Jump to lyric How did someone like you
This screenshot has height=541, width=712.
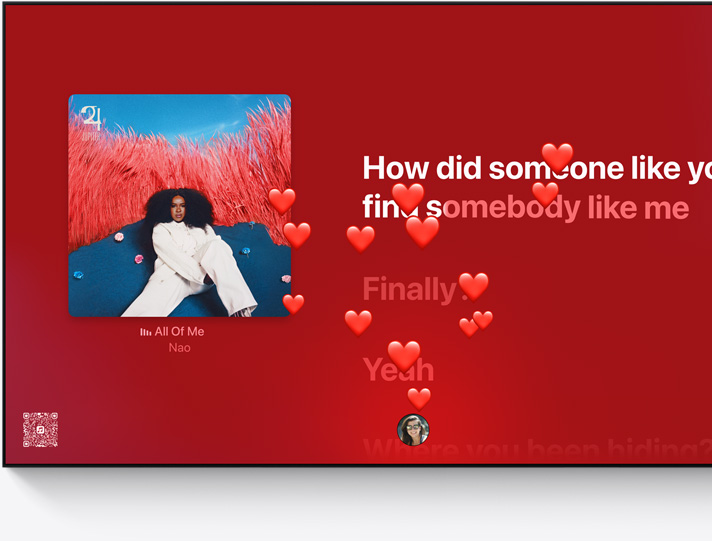[537, 168]
